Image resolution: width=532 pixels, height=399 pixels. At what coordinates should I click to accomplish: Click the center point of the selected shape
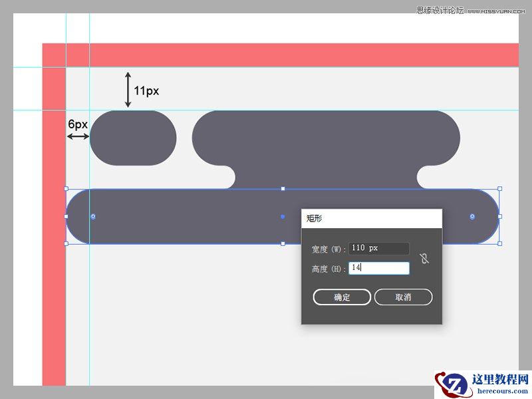click(x=283, y=217)
